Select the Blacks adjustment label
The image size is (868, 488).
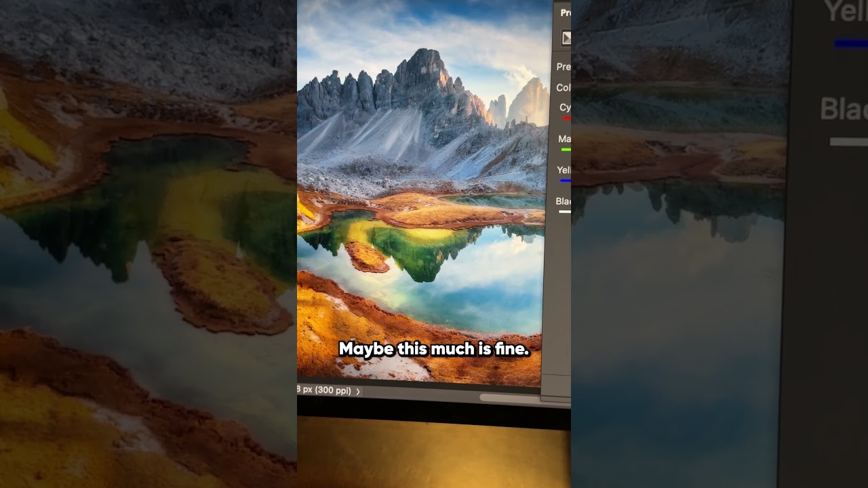[x=563, y=201]
